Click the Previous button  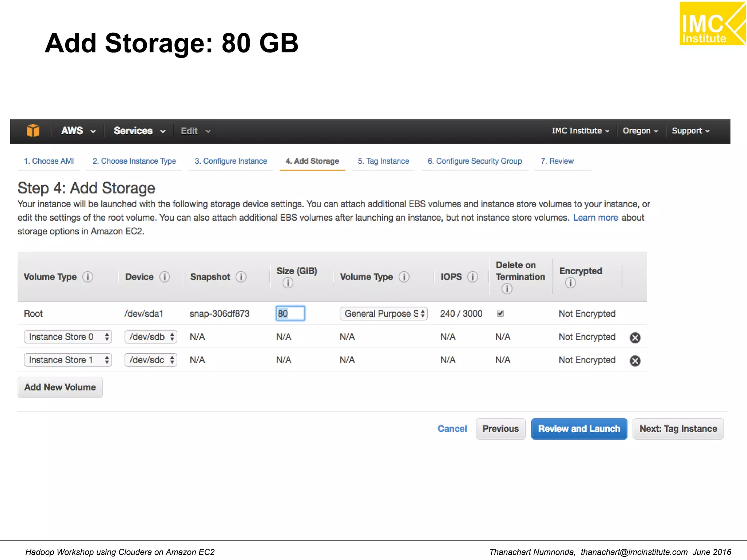pyautogui.click(x=500, y=429)
